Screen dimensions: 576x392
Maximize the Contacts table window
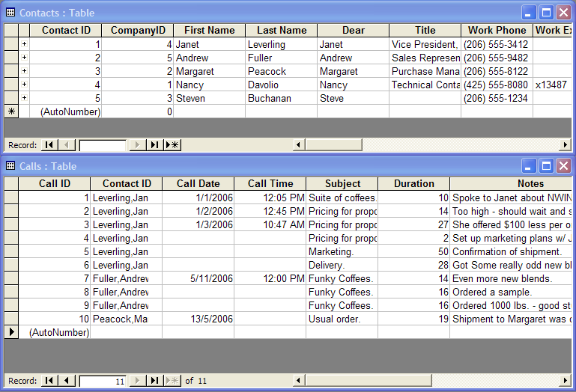(547, 13)
